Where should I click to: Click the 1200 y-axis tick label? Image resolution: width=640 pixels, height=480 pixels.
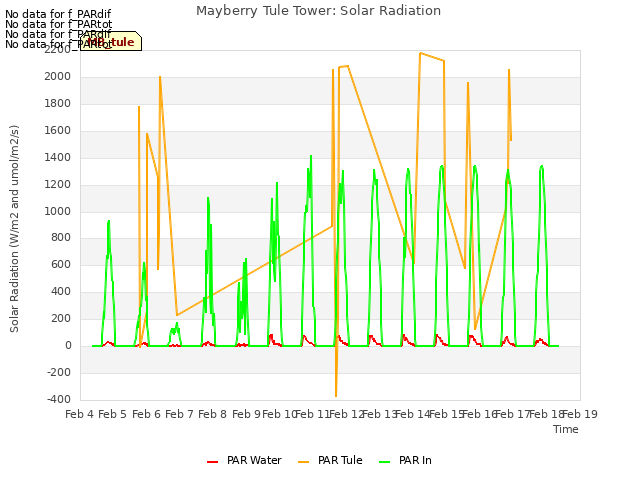pyautogui.click(x=58, y=184)
